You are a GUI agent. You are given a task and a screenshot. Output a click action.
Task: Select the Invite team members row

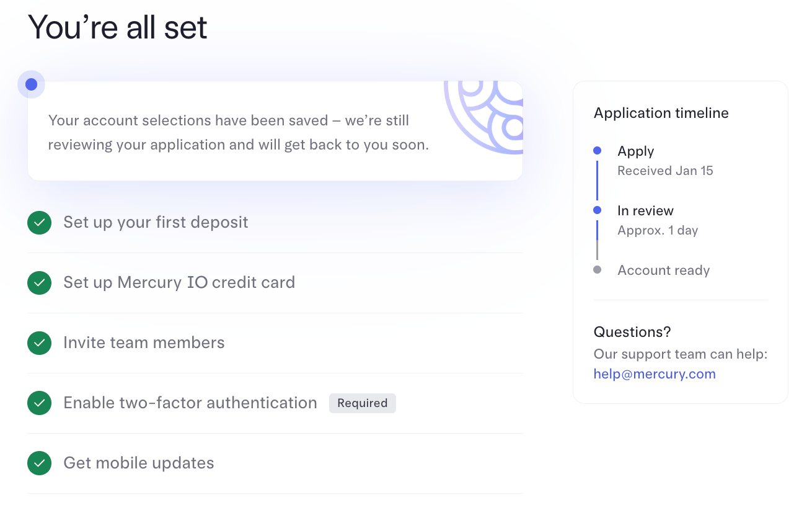point(144,343)
